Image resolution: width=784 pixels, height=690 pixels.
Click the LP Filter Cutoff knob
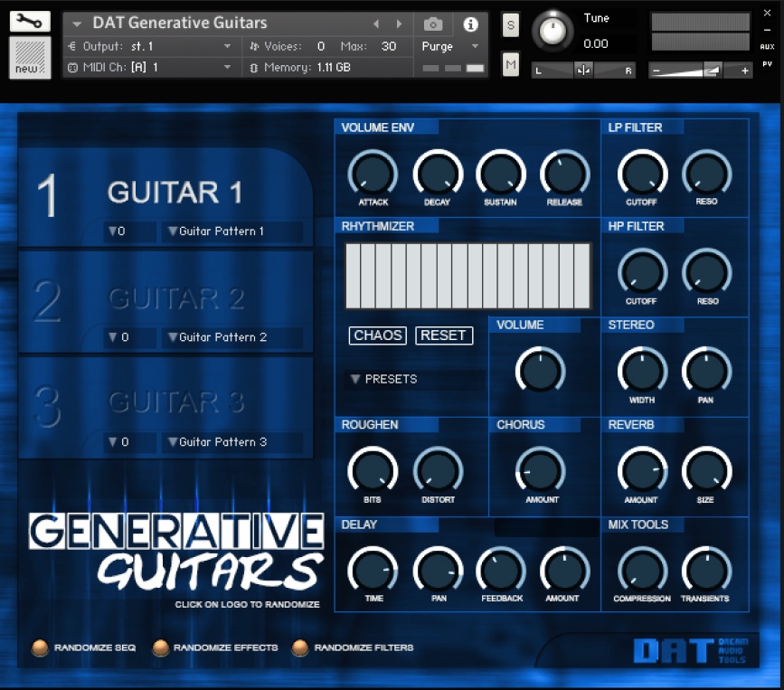pyautogui.click(x=642, y=172)
